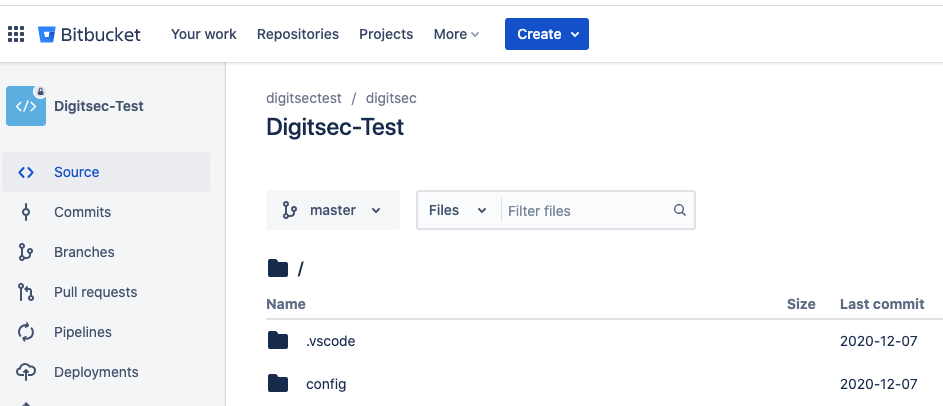This screenshot has height=406, width=943.
Task: Open the root folder icon
Action: [278, 268]
